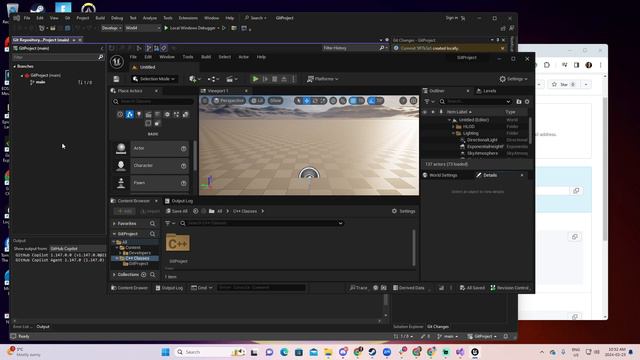Screen dimensions: 640x360
Task: Open the viewport Show menu
Action: pos(276,100)
